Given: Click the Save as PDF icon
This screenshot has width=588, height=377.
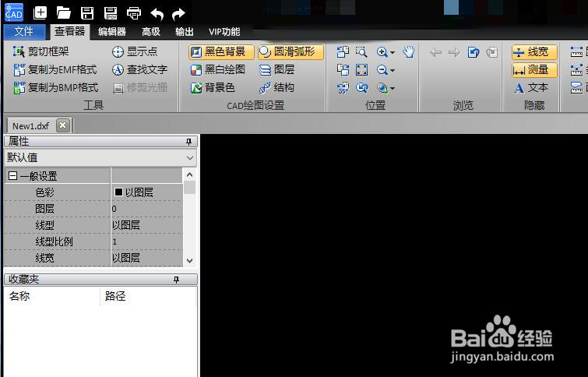Looking at the screenshot, I should (111, 13).
